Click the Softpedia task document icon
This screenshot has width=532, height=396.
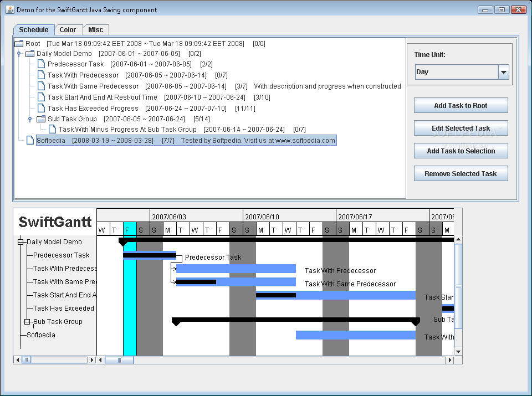[x=30, y=140]
